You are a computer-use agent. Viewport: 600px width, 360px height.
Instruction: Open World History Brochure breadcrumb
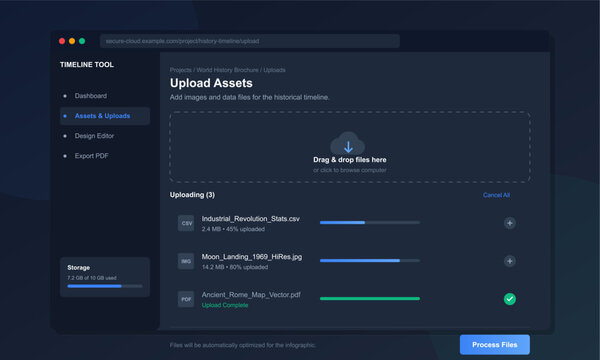coord(227,70)
